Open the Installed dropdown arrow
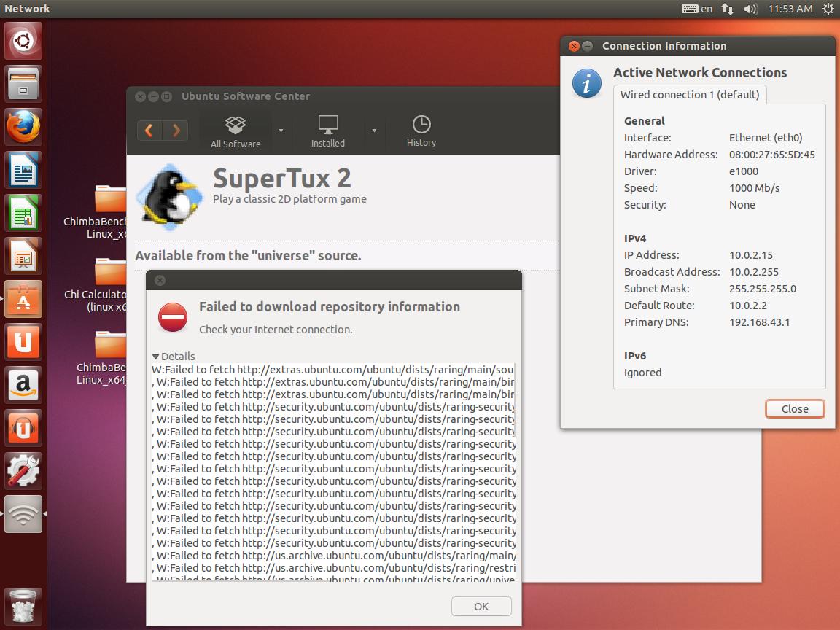The image size is (840, 630). coord(374,131)
